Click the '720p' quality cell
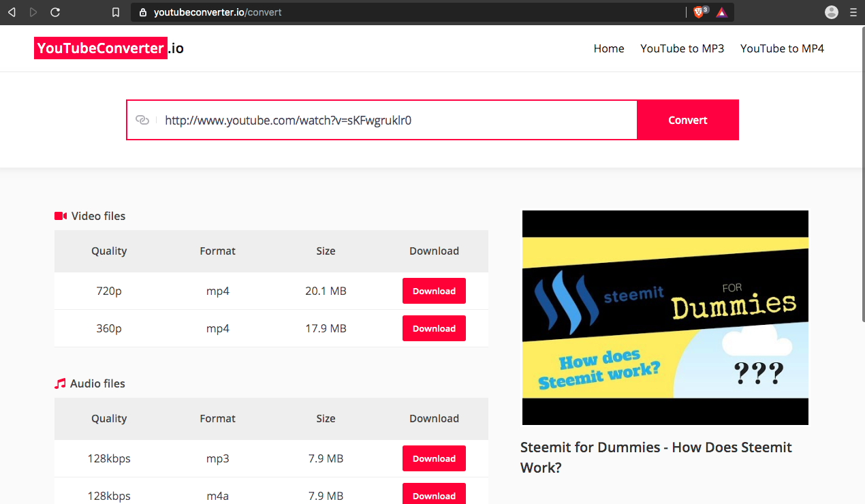This screenshot has width=865, height=504. tap(109, 291)
